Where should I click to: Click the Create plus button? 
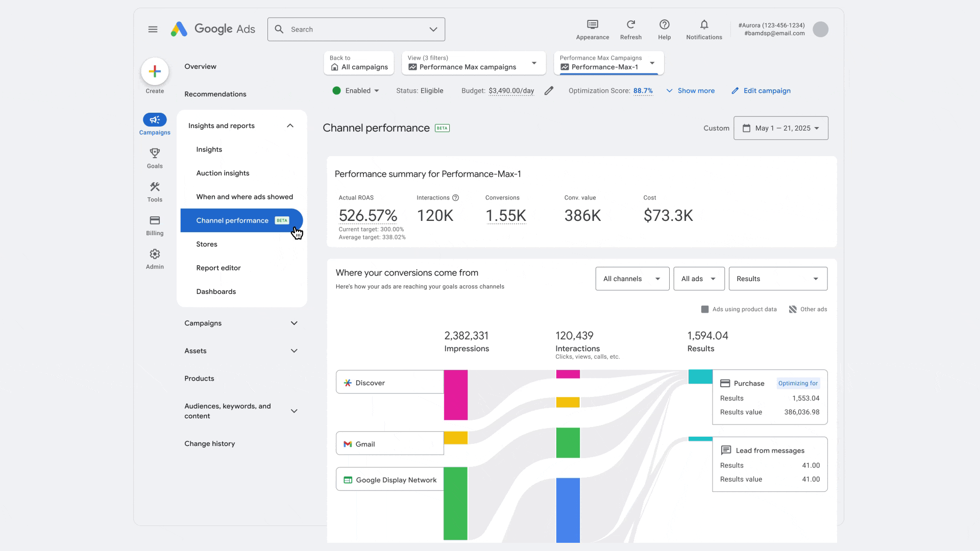coord(155,71)
